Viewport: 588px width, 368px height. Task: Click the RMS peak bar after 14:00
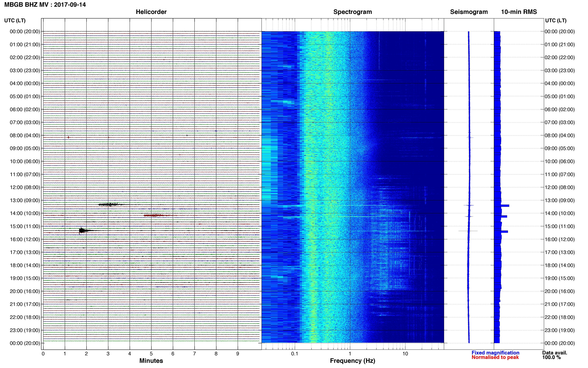501,216
